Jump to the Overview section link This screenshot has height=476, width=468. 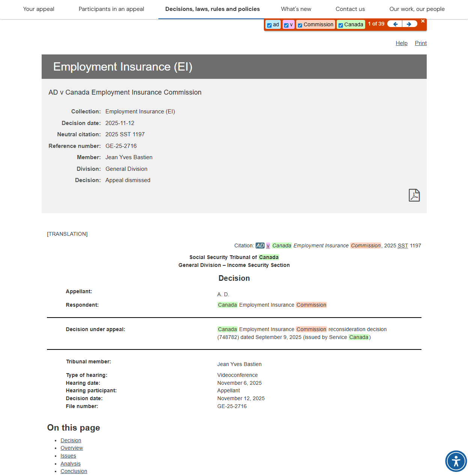coord(72,448)
